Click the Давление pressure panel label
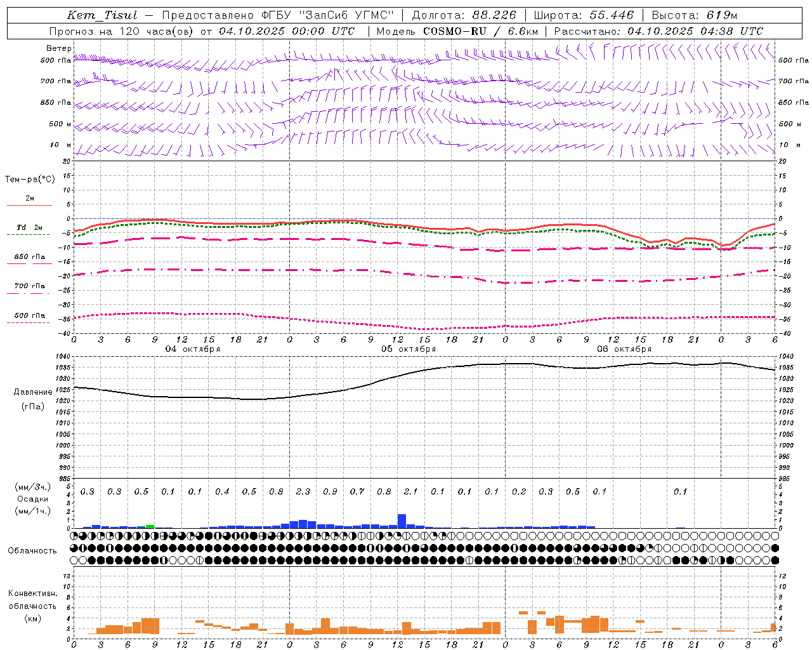812x650 pixels. (33, 392)
